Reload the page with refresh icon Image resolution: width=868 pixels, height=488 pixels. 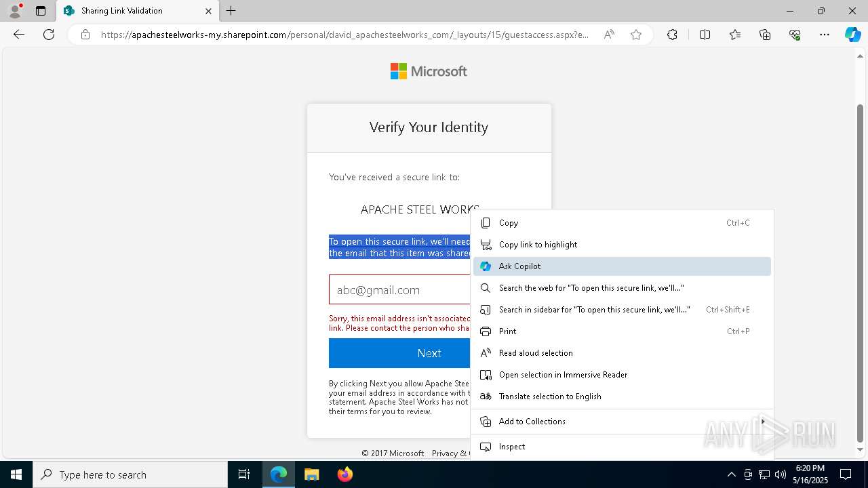(x=49, y=35)
